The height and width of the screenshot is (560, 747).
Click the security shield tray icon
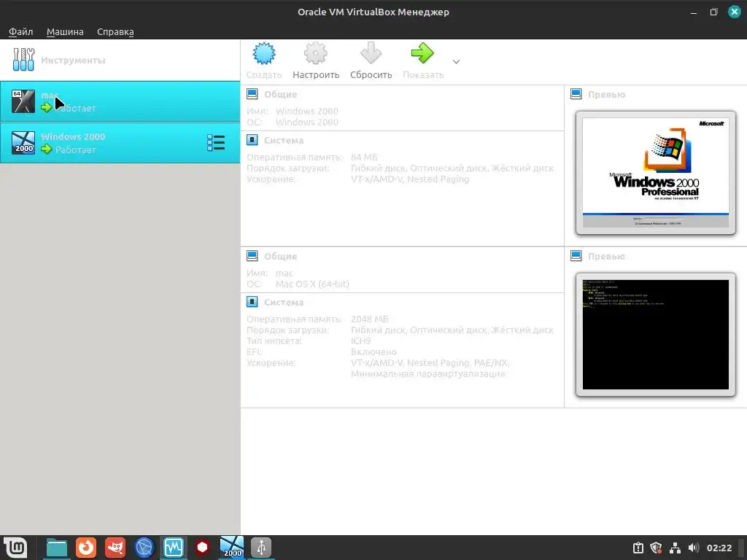[657, 548]
